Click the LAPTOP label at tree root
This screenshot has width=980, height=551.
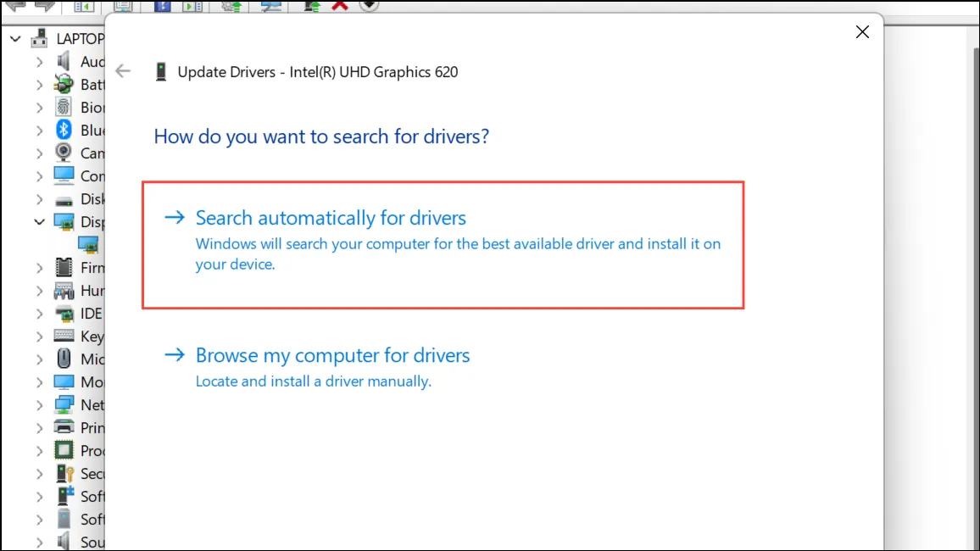coord(81,39)
